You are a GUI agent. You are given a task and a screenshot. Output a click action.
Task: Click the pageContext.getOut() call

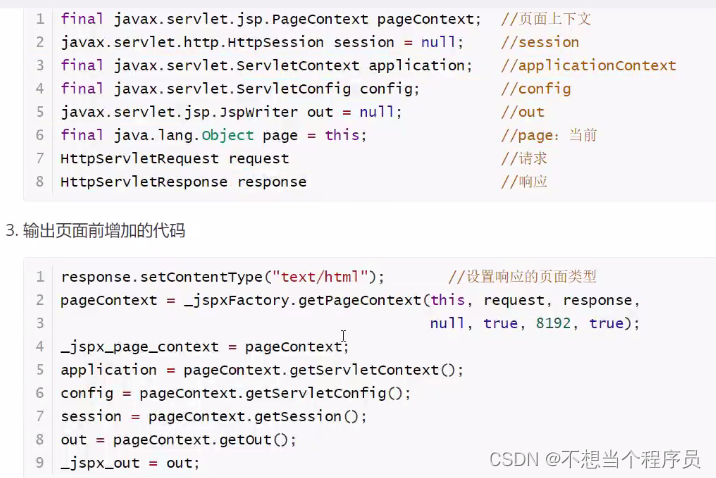point(200,439)
